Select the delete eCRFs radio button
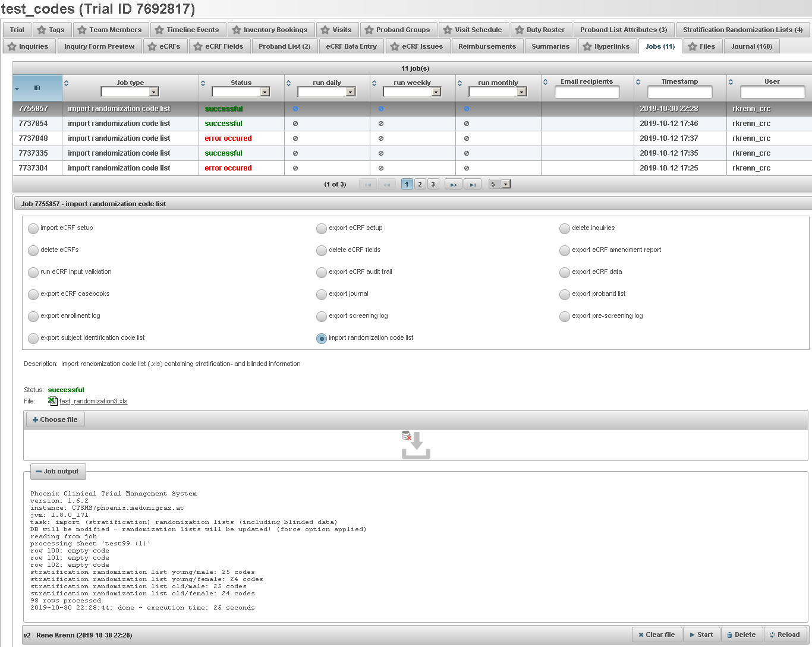The image size is (812, 647). [x=33, y=250]
